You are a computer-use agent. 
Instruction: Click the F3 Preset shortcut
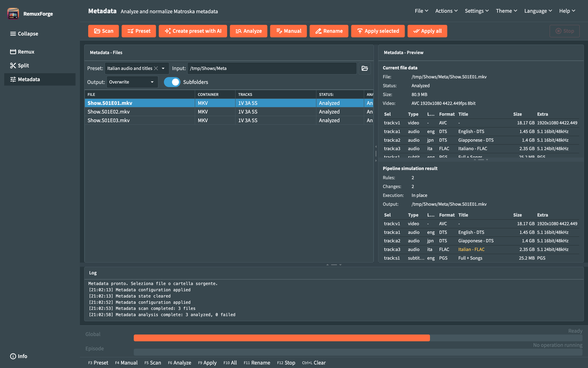[98, 363]
